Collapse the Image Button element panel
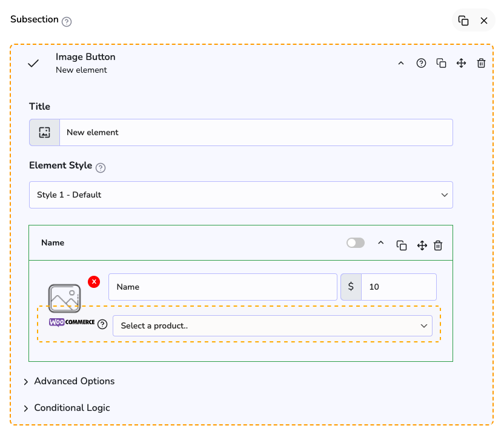This screenshot has width=504, height=437. tap(400, 63)
